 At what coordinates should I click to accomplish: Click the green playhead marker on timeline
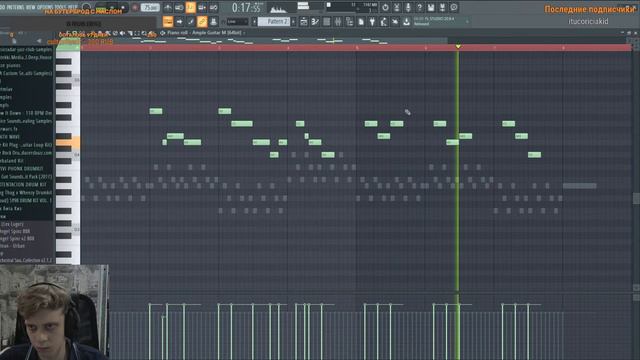tap(458, 47)
